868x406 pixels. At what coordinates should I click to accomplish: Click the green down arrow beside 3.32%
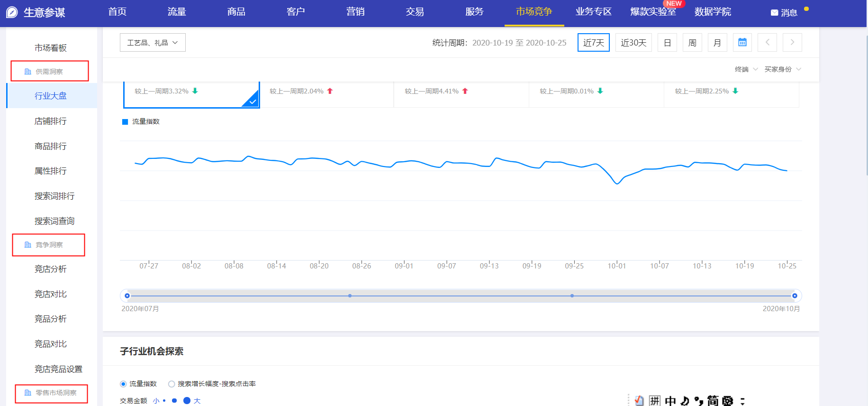[x=195, y=91]
